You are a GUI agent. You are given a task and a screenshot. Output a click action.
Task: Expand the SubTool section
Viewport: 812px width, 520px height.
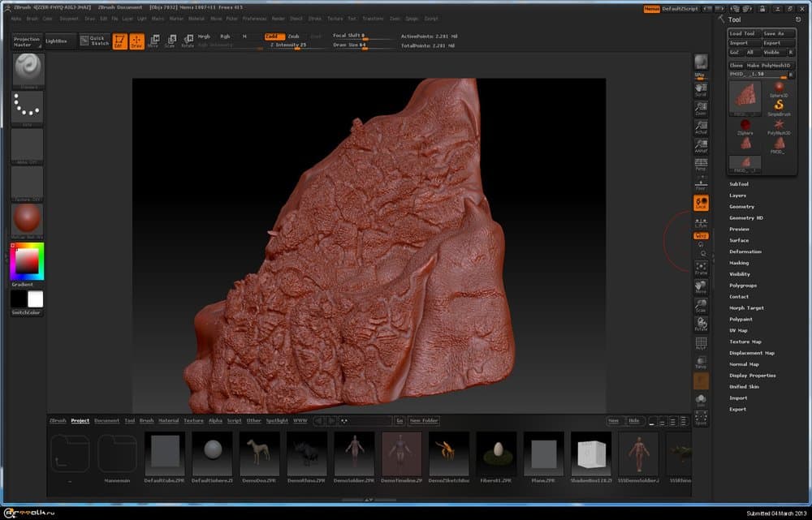739,184
